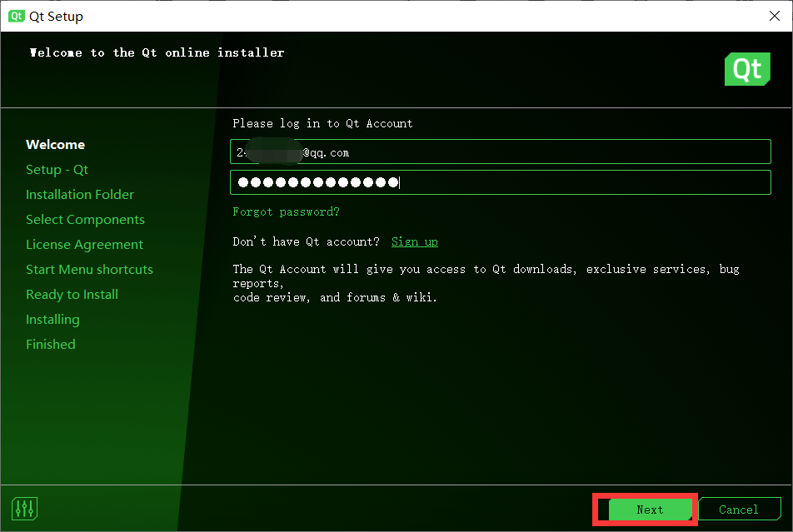Click the Forgot password? link
793x532 pixels.
pos(287,212)
